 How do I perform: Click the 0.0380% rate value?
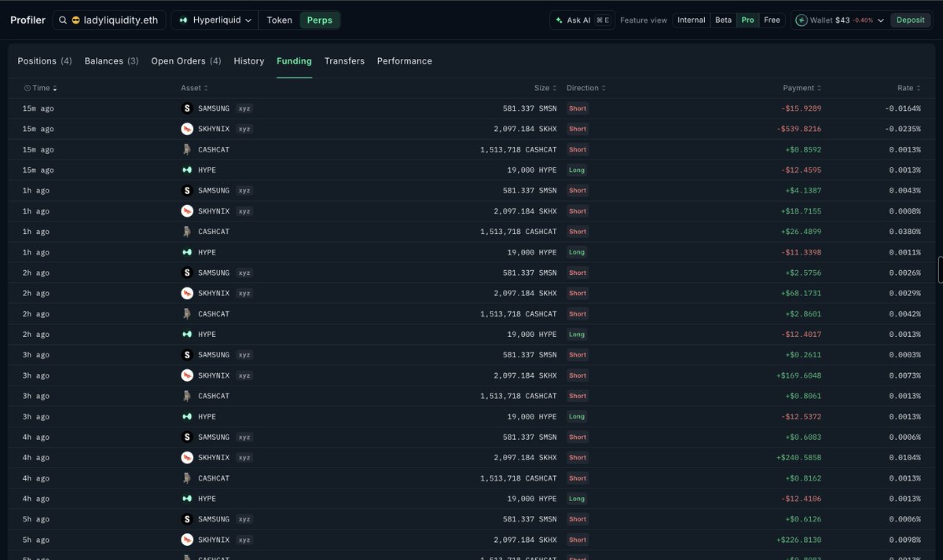click(905, 232)
